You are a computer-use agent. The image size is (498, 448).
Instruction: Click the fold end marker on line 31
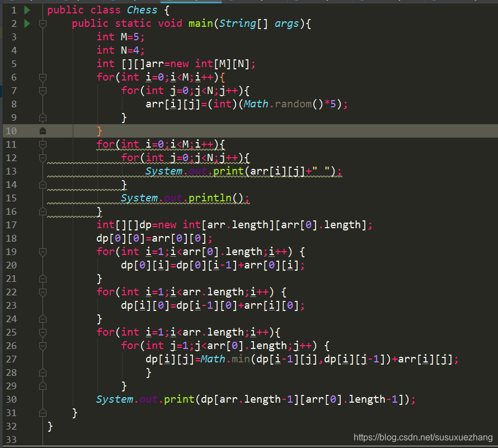point(43,413)
